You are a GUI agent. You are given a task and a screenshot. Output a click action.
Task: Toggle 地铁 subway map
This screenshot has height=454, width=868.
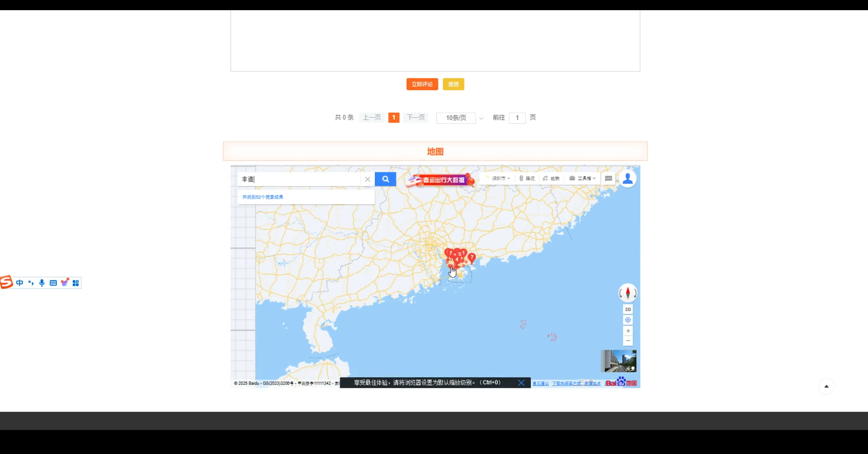[551, 178]
